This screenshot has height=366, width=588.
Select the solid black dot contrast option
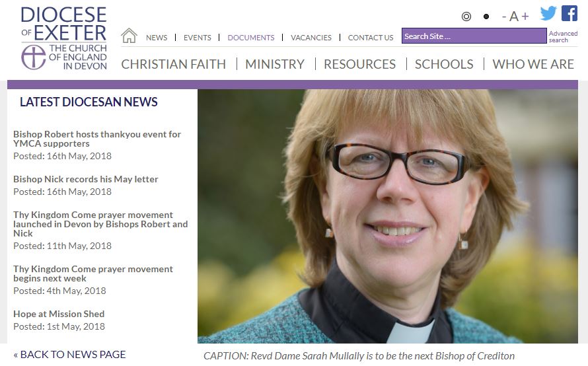coord(486,17)
